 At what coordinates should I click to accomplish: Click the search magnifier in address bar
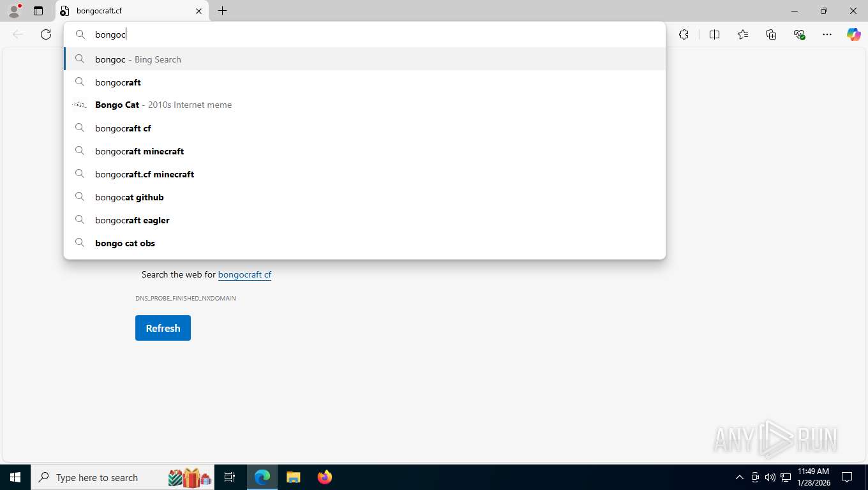click(x=80, y=34)
